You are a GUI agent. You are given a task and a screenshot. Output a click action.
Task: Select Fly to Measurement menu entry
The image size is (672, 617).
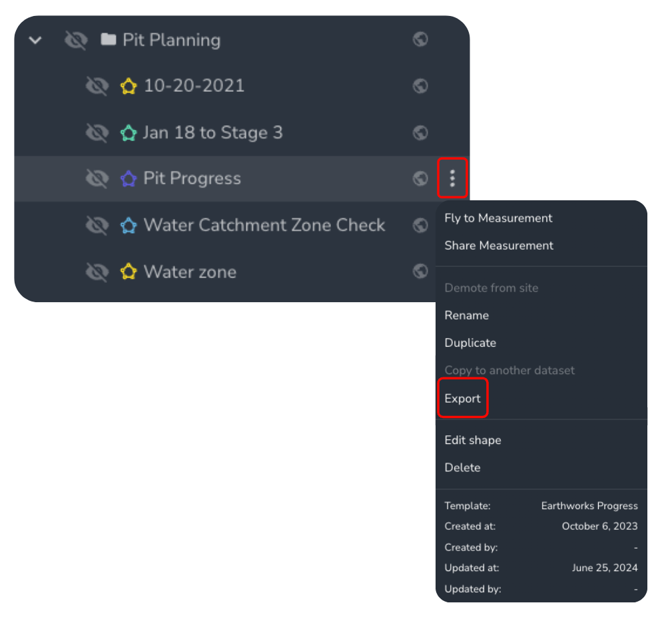click(x=498, y=218)
